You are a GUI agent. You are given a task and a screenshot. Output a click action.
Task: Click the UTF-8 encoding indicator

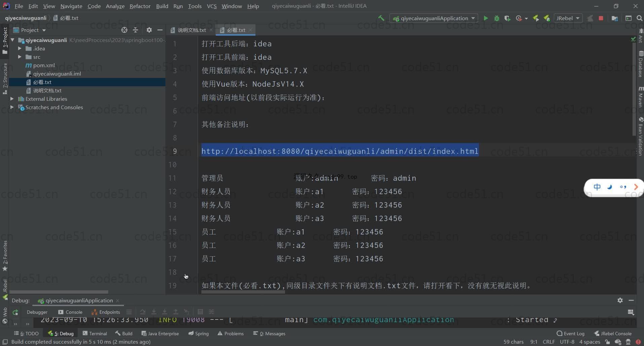(567, 342)
